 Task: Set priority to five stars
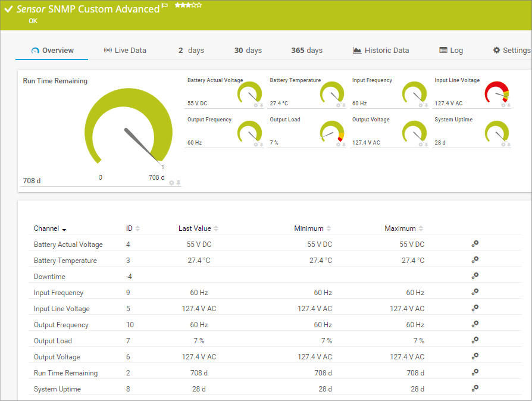coord(199,5)
